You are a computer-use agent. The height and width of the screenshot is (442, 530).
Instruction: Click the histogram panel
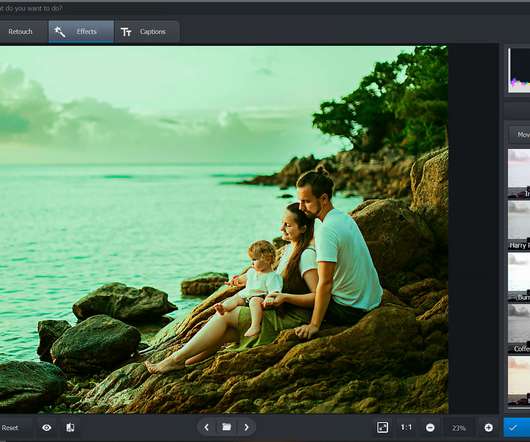pyautogui.click(x=519, y=70)
